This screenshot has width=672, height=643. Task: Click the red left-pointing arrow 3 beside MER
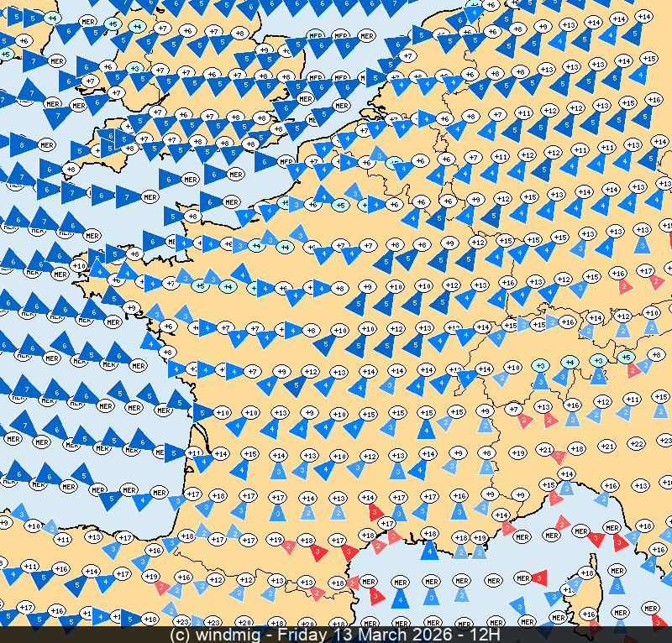click(541, 578)
